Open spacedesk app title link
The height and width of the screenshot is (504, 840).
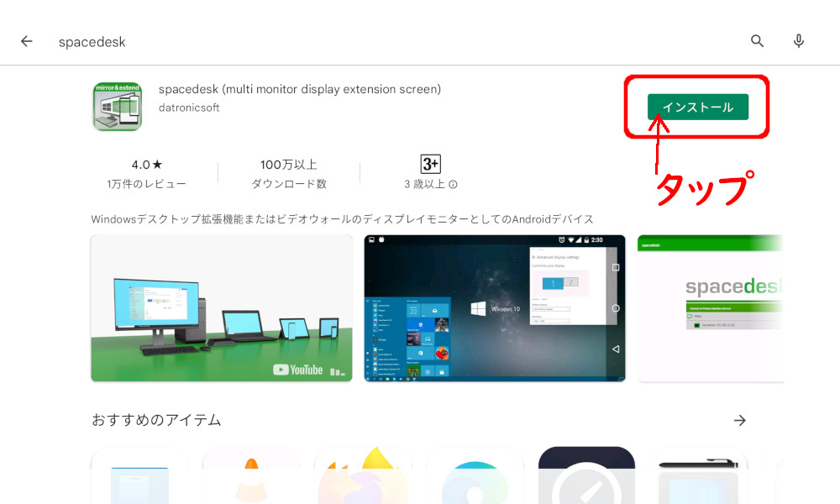tap(300, 89)
